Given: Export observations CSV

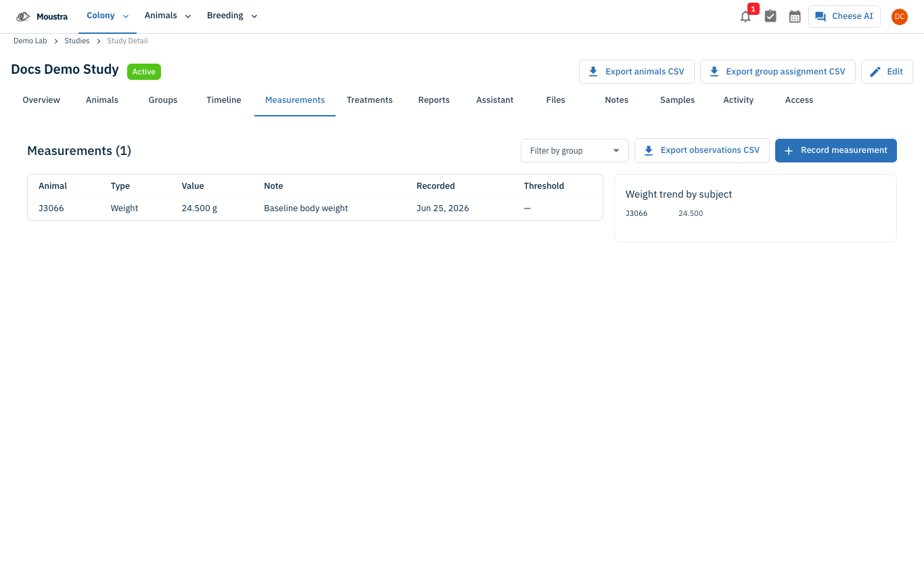Looking at the screenshot, I should [x=701, y=150].
